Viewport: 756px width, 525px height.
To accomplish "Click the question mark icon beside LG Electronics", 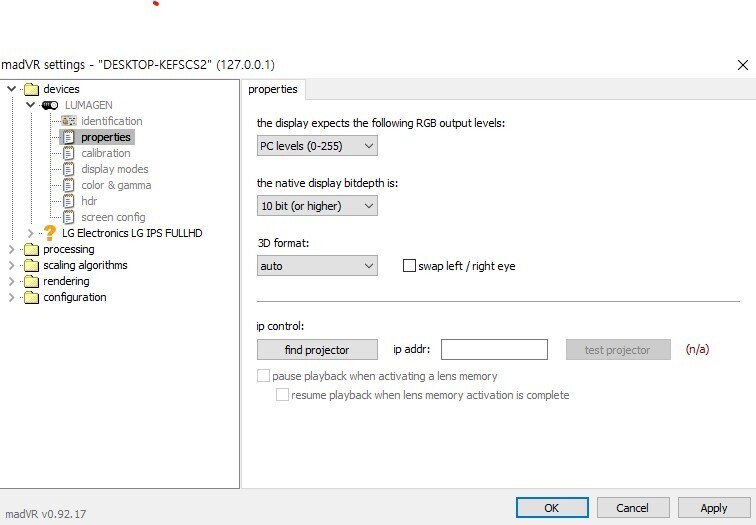I will pos(50,233).
